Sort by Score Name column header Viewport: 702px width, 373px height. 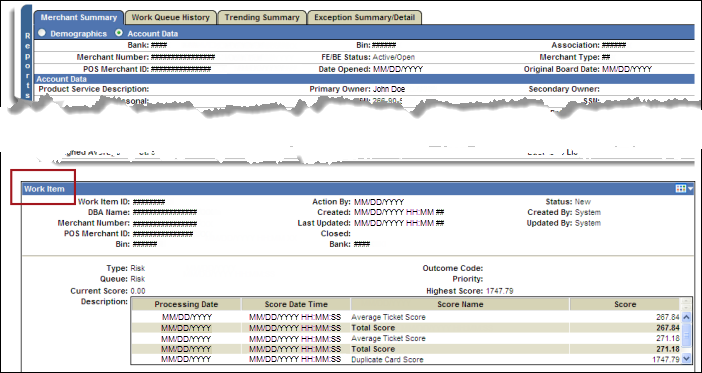coord(460,304)
